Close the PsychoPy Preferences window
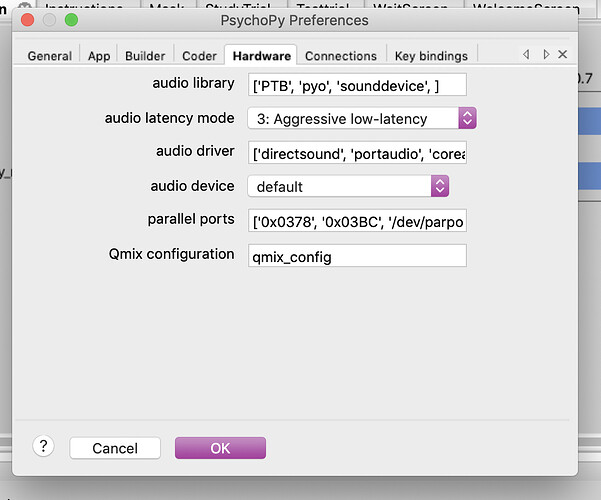The height and width of the screenshot is (500, 601). [x=28, y=20]
